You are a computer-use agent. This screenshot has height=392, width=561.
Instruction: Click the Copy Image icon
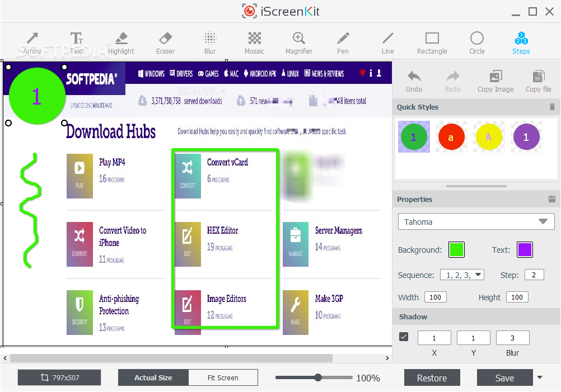[x=495, y=81]
